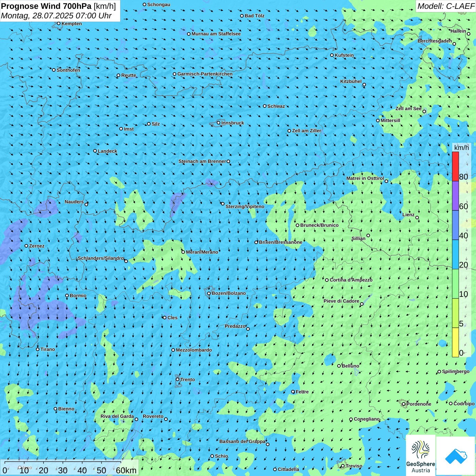The height and width of the screenshot is (476, 476).
Task: Click the Zell am See city marker
Action: pos(424,111)
